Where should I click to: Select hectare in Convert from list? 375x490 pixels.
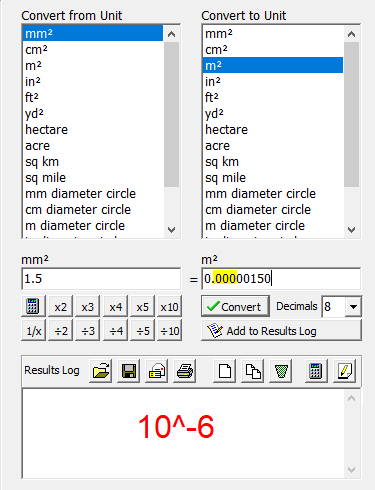pos(93,129)
